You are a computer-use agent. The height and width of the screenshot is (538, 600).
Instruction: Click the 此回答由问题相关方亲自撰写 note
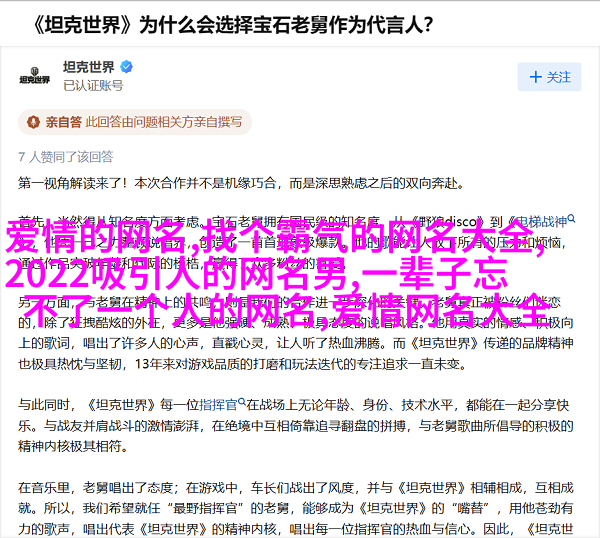tap(164, 122)
